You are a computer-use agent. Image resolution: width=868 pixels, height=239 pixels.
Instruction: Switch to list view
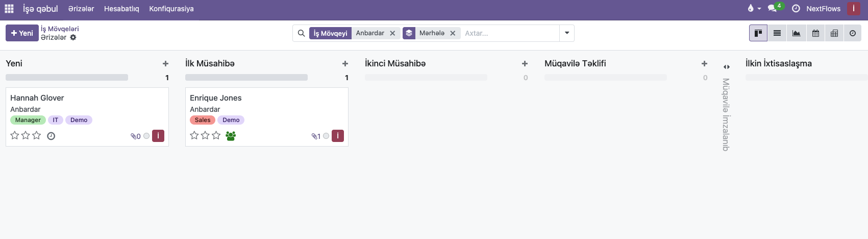click(777, 33)
